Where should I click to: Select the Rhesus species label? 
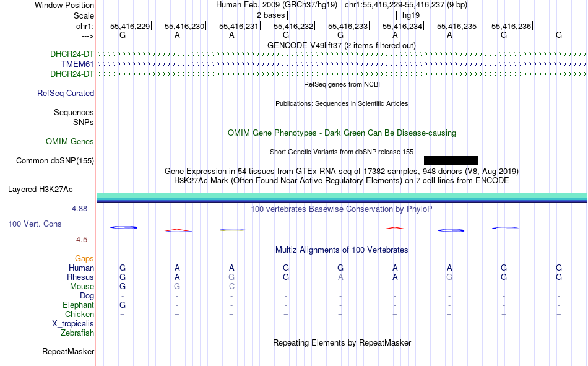(80, 277)
